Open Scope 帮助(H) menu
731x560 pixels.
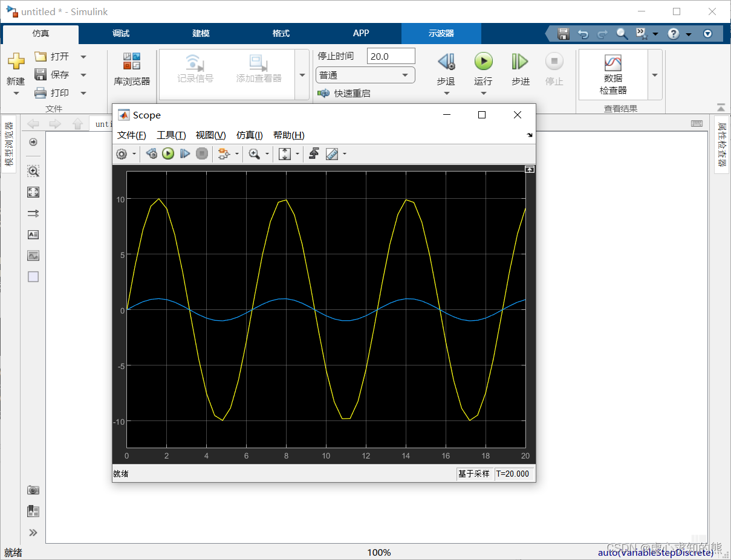click(288, 135)
